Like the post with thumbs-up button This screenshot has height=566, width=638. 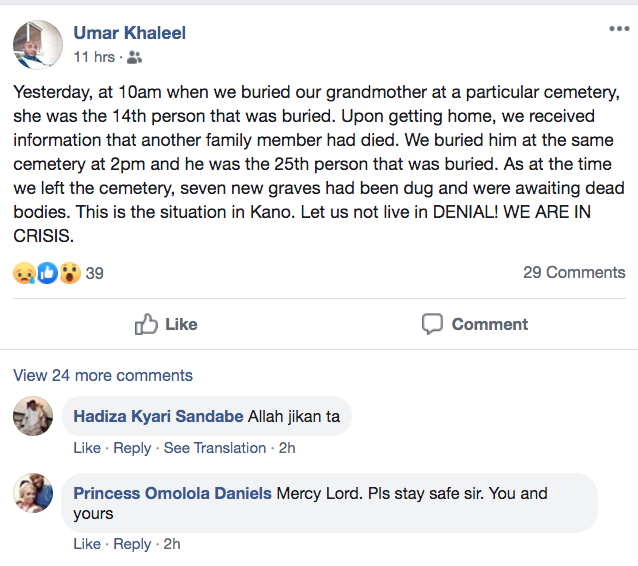[x=166, y=324]
